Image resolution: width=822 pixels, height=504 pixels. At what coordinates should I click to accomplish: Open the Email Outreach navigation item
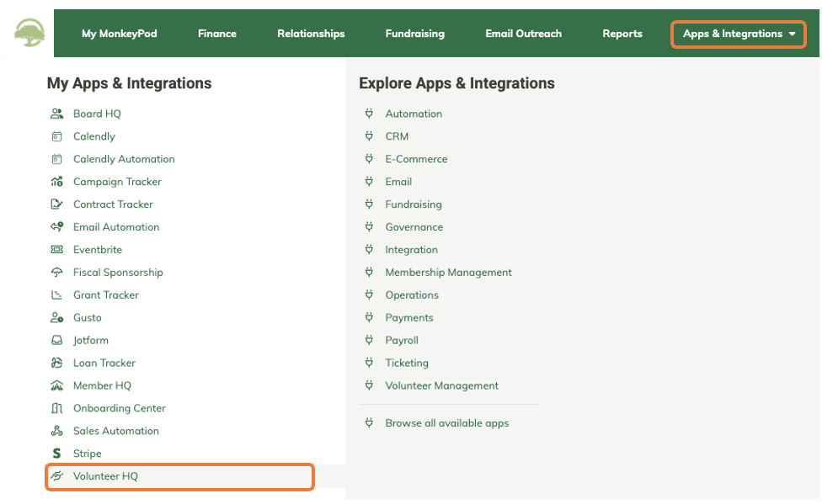(x=523, y=34)
